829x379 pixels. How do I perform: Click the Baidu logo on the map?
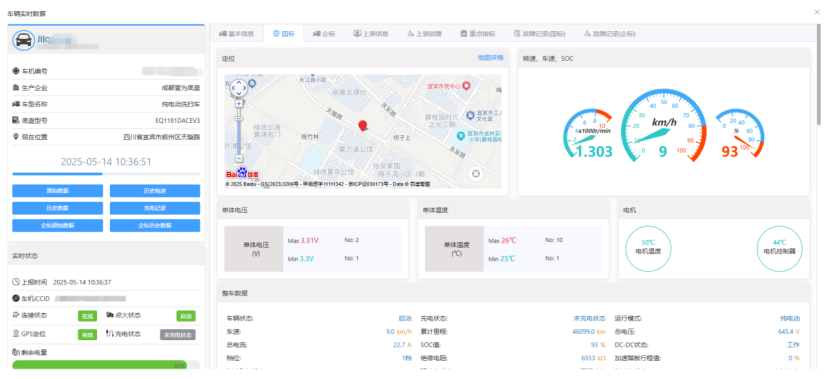point(243,174)
